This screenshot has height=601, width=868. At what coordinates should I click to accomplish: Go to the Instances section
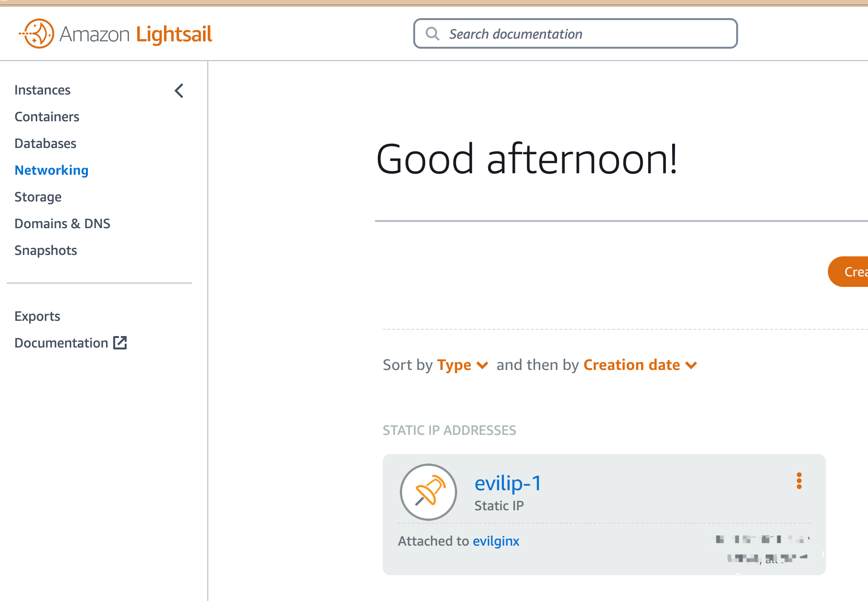[x=43, y=90]
